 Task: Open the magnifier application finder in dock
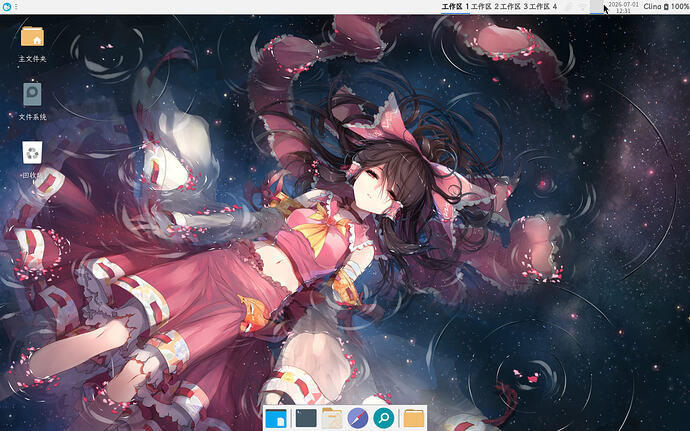click(x=383, y=418)
